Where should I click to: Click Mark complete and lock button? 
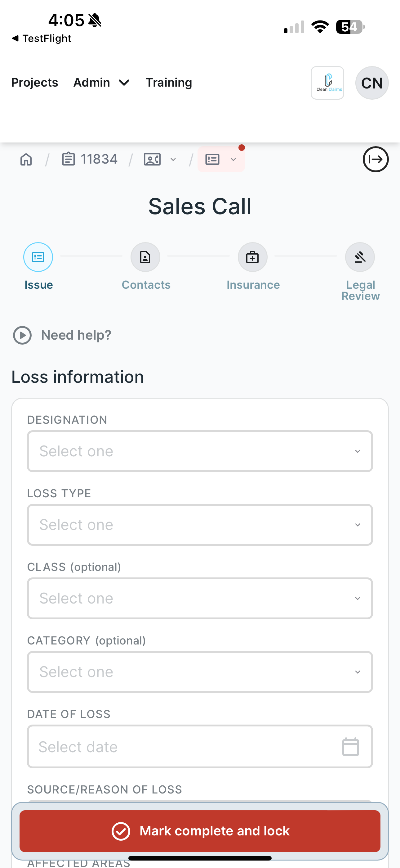click(200, 831)
